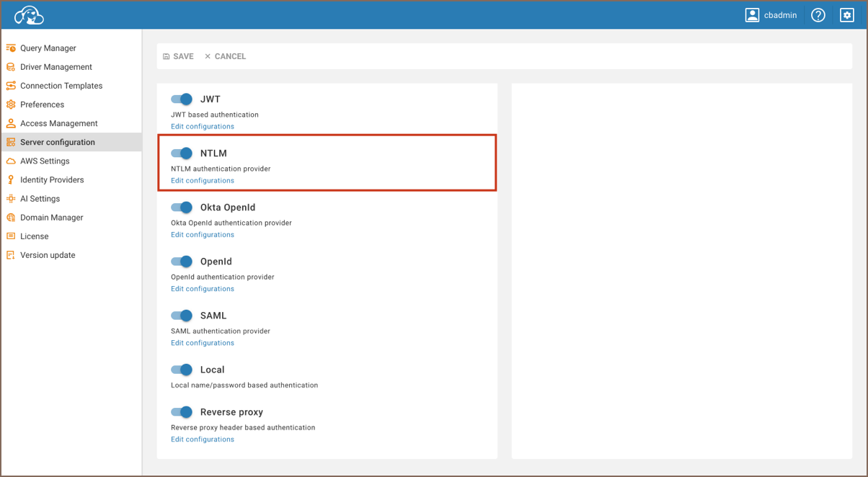This screenshot has height=477, width=868.
Task: Click the Driver Management database icon
Action: [11, 67]
